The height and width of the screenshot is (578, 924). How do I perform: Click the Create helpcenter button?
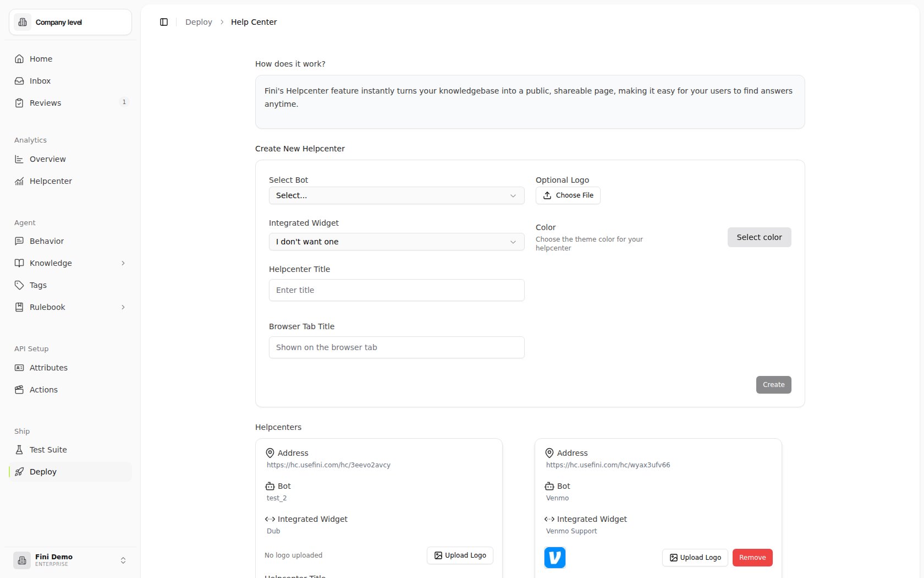coord(773,385)
